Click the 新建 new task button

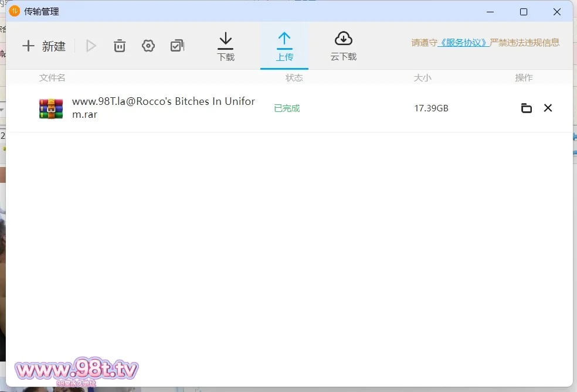(x=44, y=46)
